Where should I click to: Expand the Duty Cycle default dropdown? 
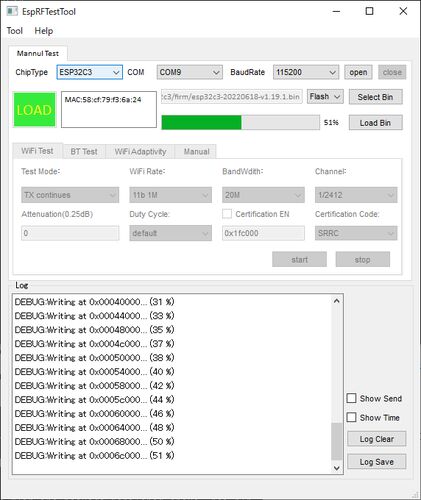click(170, 233)
